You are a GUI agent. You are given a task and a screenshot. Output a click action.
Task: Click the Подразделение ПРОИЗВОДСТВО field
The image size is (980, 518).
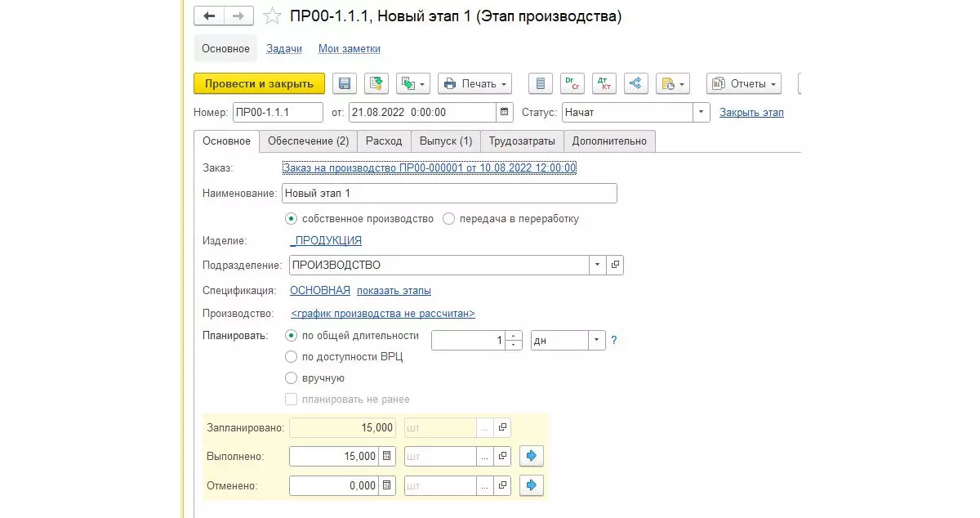pos(439,265)
